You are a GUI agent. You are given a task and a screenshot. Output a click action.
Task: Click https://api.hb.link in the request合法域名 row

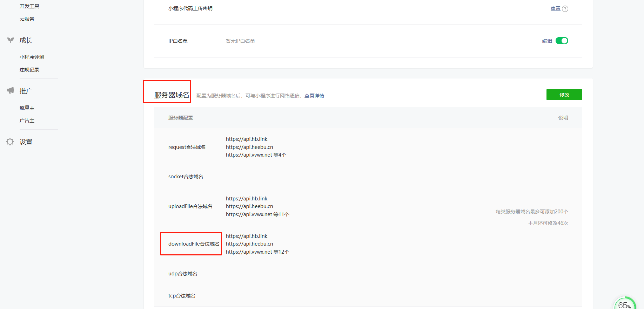(x=247, y=139)
